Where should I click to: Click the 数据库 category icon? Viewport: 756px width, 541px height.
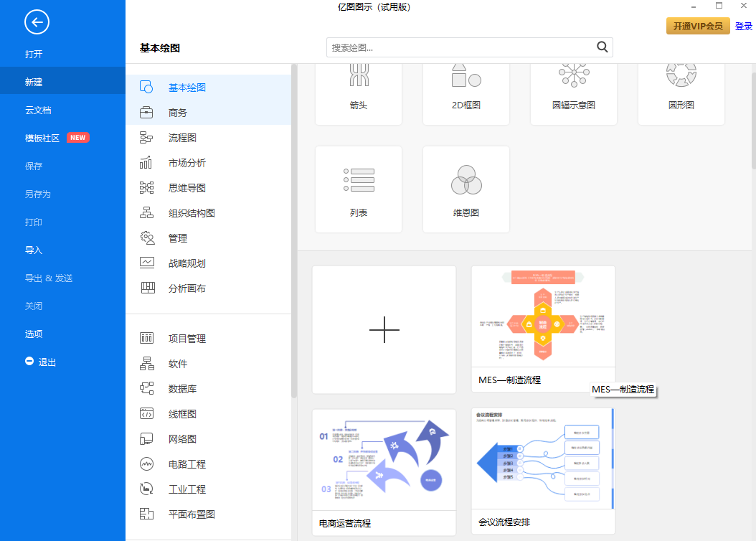(147, 388)
